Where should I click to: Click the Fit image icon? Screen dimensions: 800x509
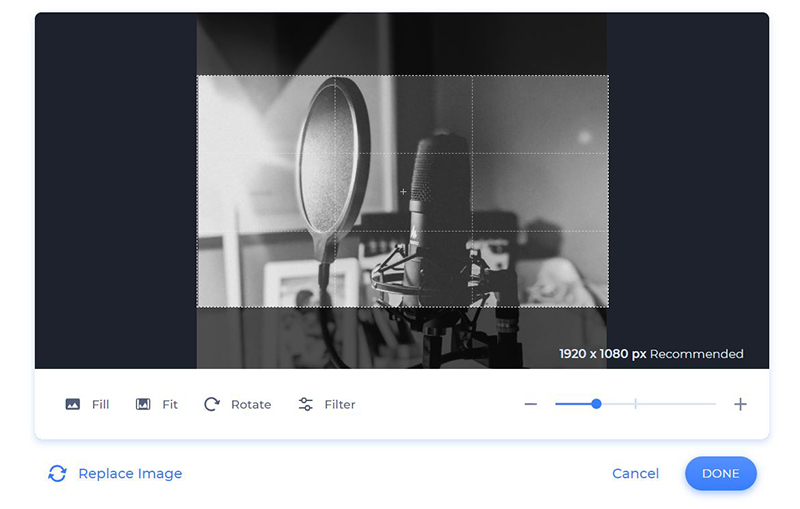(x=143, y=404)
